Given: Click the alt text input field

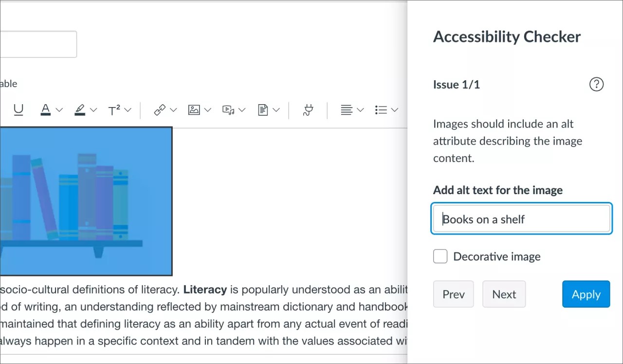Looking at the screenshot, I should (x=521, y=219).
